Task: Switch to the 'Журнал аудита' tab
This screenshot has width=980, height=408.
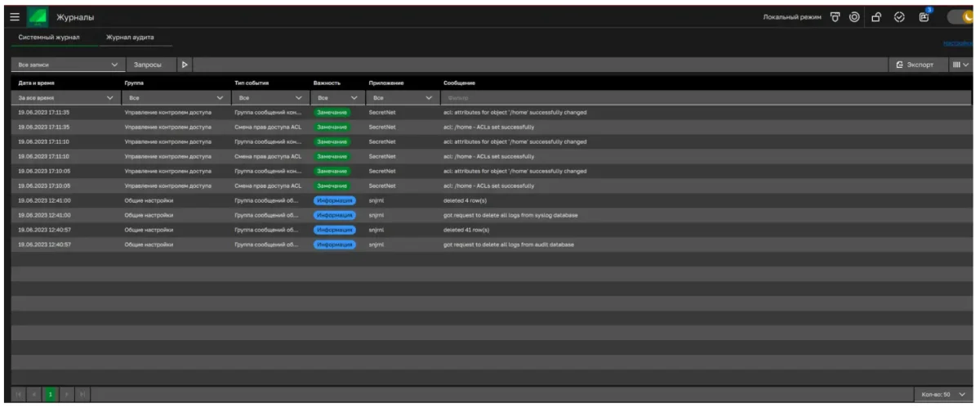Action: pyautogui.click(x=130, y=38)
